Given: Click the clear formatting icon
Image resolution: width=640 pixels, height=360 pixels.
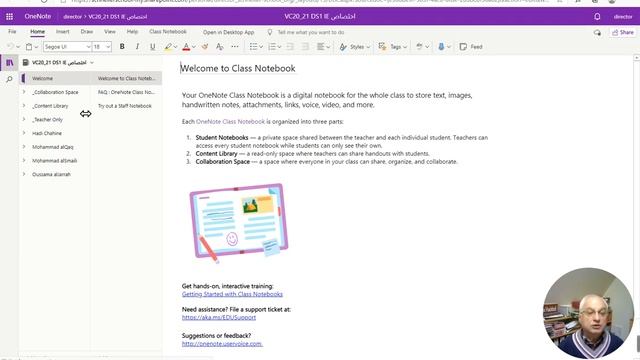Looking at the screenshot, I should (220, 47).
